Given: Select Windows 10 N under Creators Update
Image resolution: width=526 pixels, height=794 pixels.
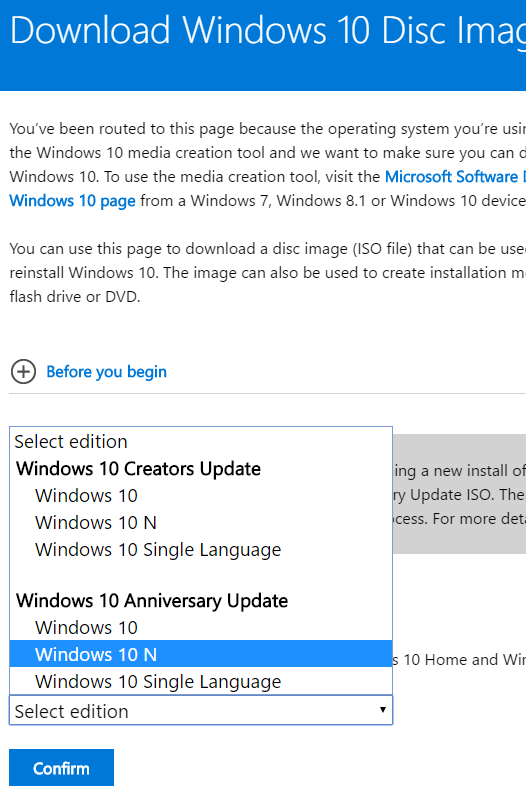Looking at the screenshot, I should click(x=201, y=523).
